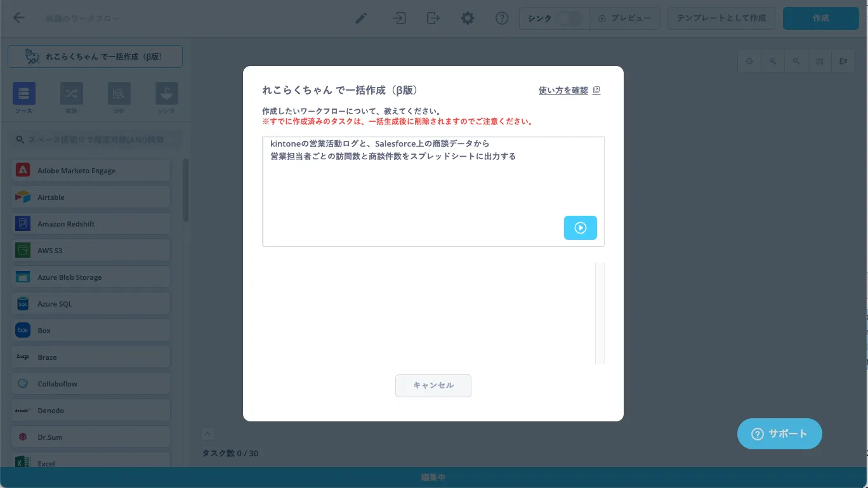
Task: Click the キャンセル button
Action: point(433,386)
